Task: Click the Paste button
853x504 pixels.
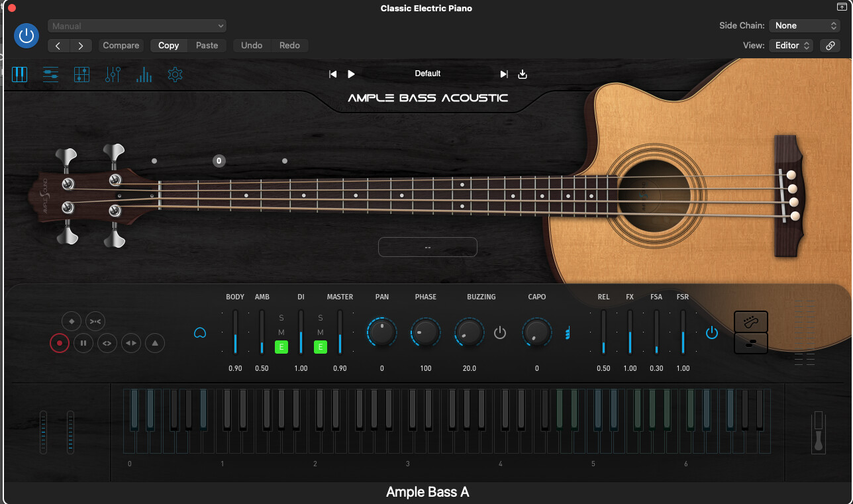Action: [207, 46]
